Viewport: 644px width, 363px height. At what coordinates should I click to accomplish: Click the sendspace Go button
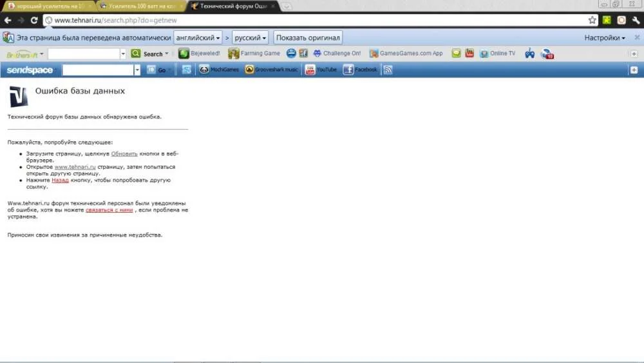click(157, 70)
